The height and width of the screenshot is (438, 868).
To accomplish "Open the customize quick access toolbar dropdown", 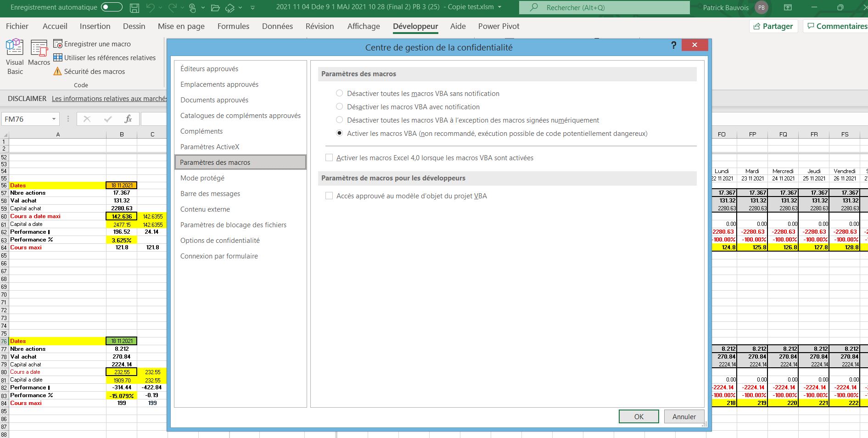I will (253, 8).
